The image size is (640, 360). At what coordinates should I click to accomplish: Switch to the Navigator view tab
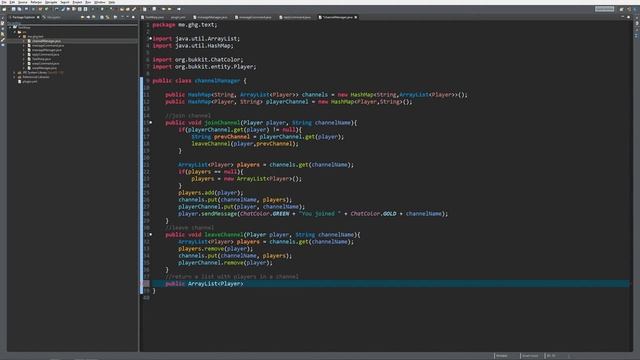coord(52,17)
